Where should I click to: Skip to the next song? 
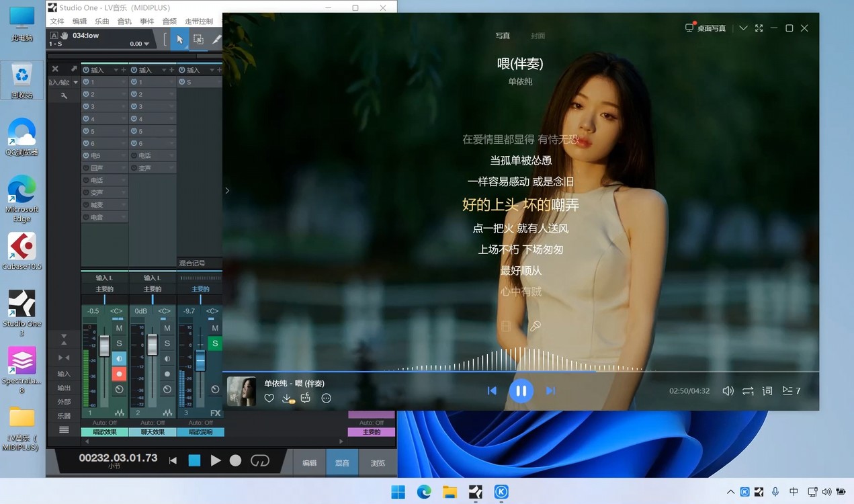pyautogui.click(x=550, y=390)
